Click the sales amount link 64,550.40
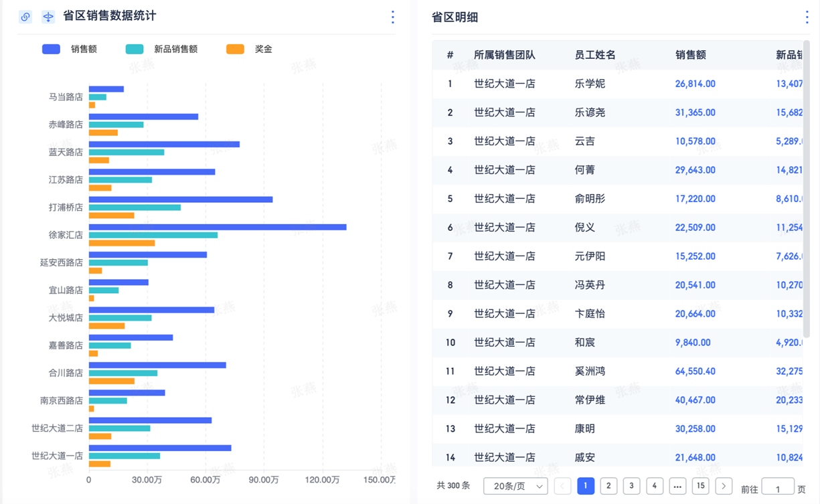 (x=695, y=371)
